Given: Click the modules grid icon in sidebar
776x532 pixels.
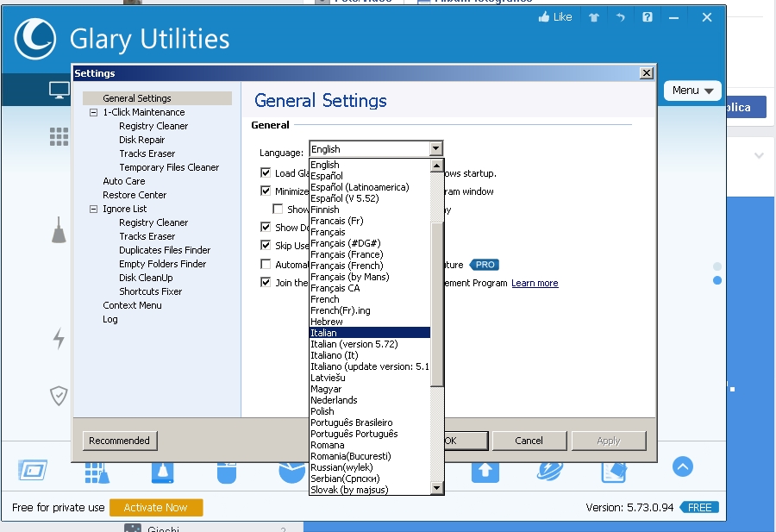Looking at the screenshot, I should tap(59, 136).
